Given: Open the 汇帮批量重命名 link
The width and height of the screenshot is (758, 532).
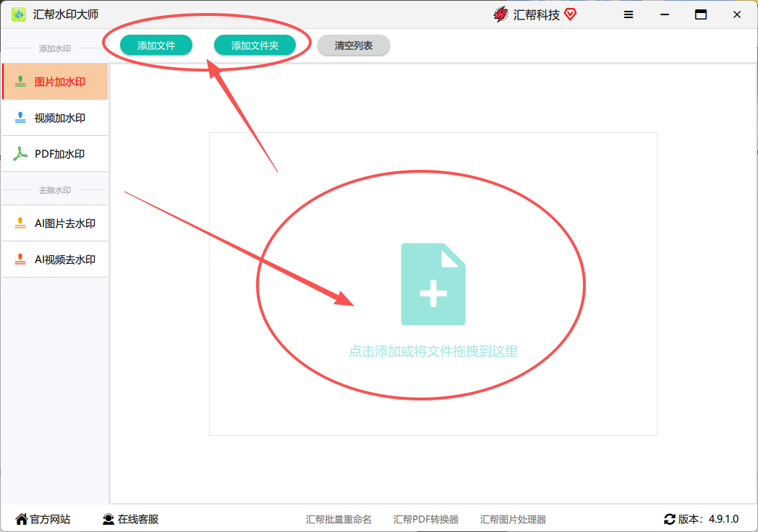Looking at the screenshot, I should [x=338, y=520].
